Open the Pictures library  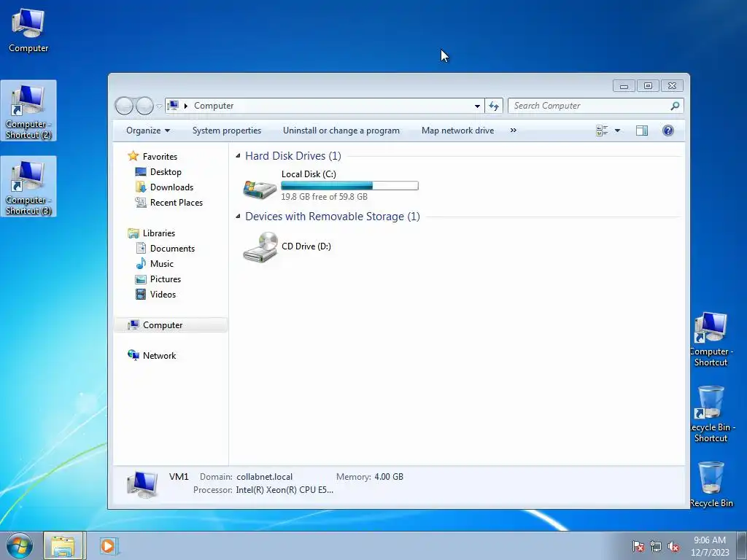[x=166, y=279]
